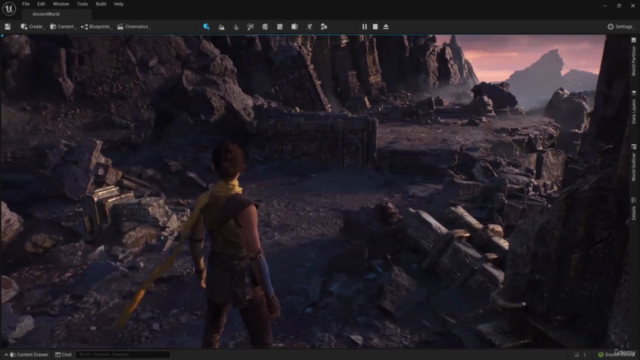Switch to Mesh Paint mode icon

tap(251, 27)
